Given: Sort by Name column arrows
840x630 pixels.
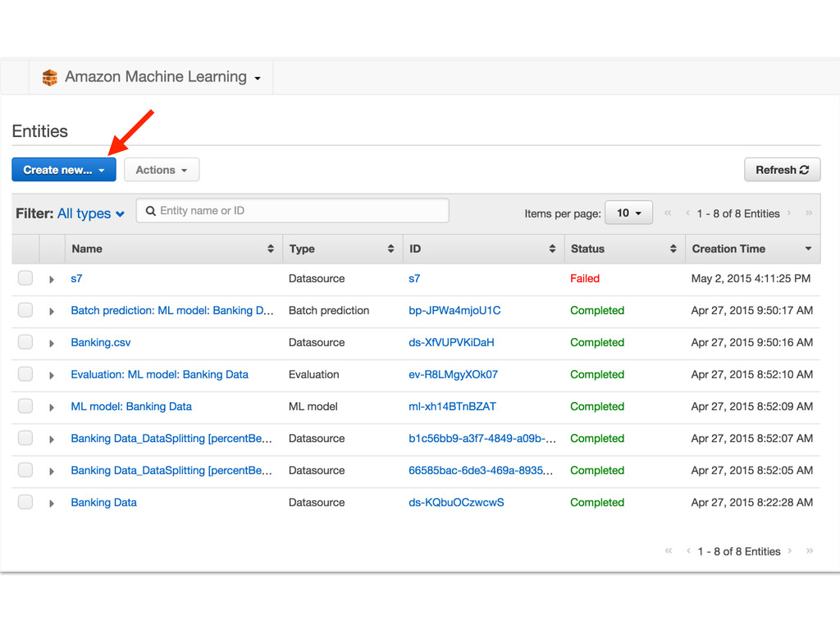Looking at the screenshot, I should [271, 249].
